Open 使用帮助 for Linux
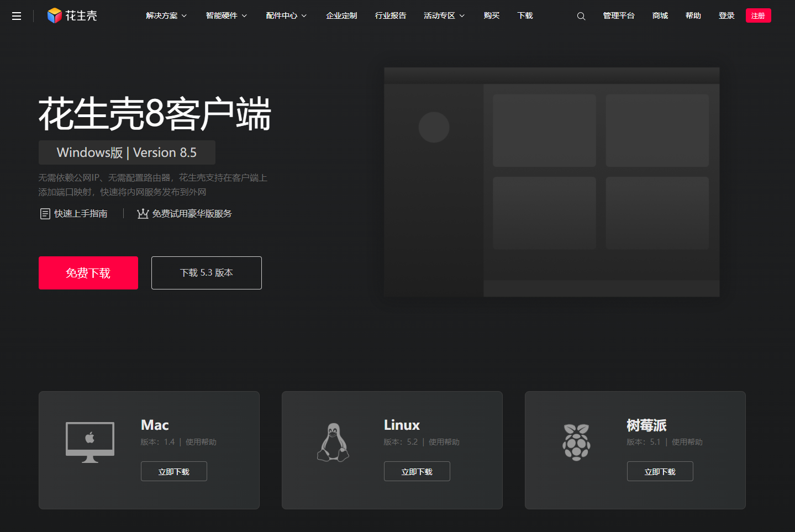 444,442
